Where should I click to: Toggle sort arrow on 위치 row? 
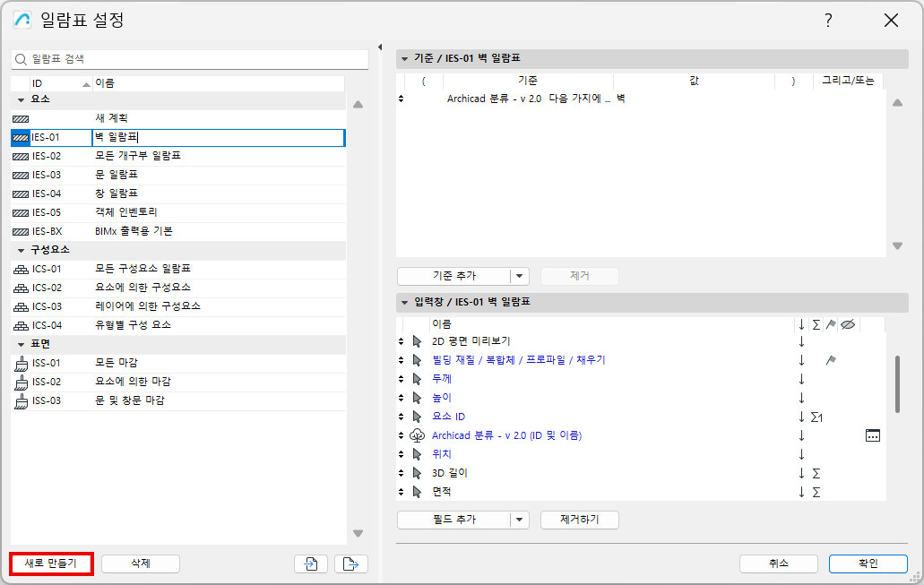pyautogui.click(x=801, y=454)
